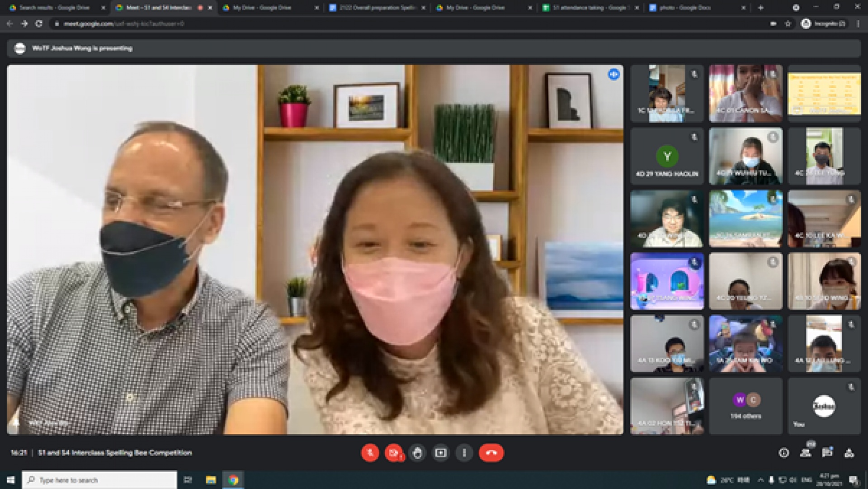This screenshot has height=489, width=868.
Task: Bookmark this page with the star icon
Action: click(788, 24)
